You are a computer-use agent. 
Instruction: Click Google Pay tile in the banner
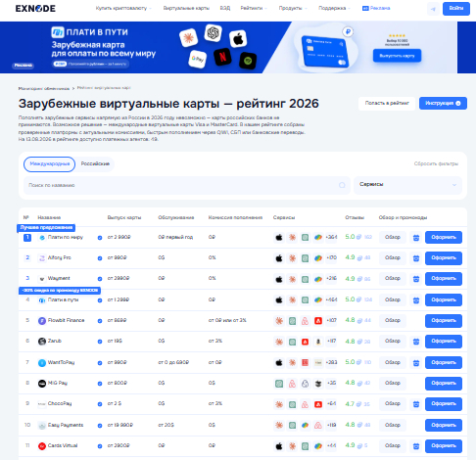click(198, 59)
